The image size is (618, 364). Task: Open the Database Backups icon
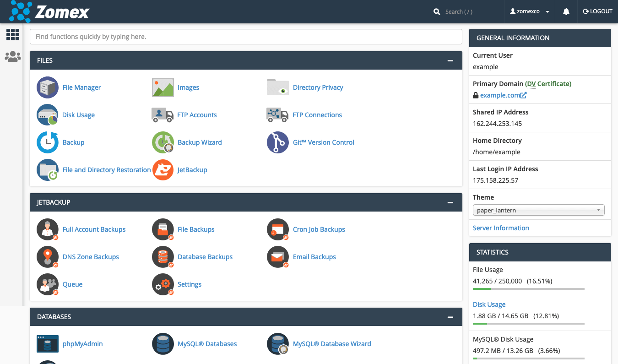(x=163, y=257)
